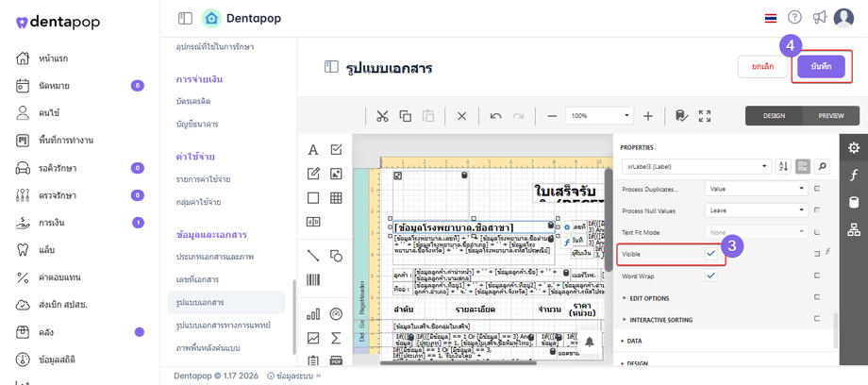The height and width of the screenshot is (385, 868).
Task: Click the Undo arrow icon
Action: click(496, 116)
